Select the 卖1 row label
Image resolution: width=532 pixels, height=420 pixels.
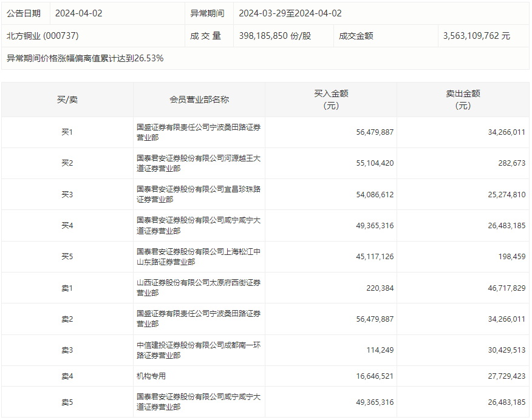67,288
